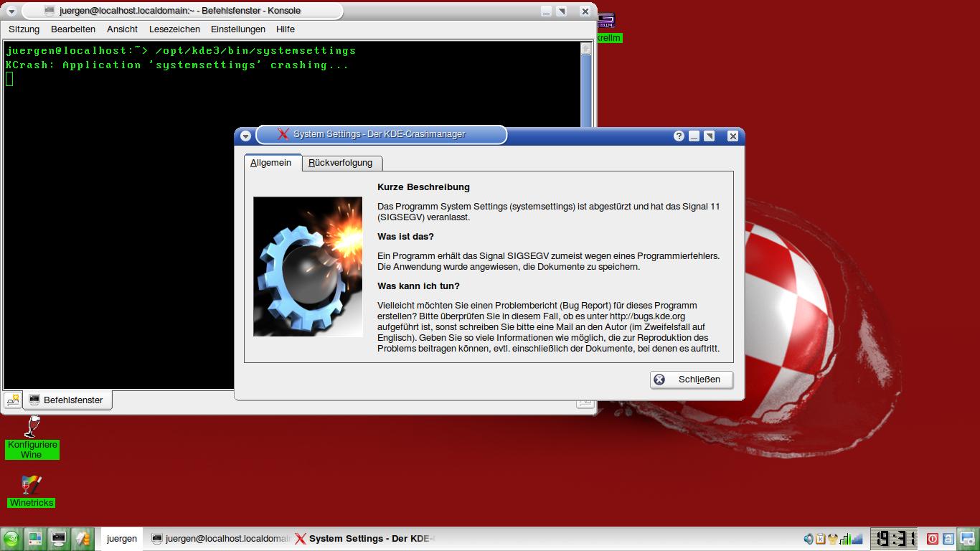This screenshot has width=980, height=551.
Task: Click the terminal launcher in the panel
Action: tap(58, 539)
